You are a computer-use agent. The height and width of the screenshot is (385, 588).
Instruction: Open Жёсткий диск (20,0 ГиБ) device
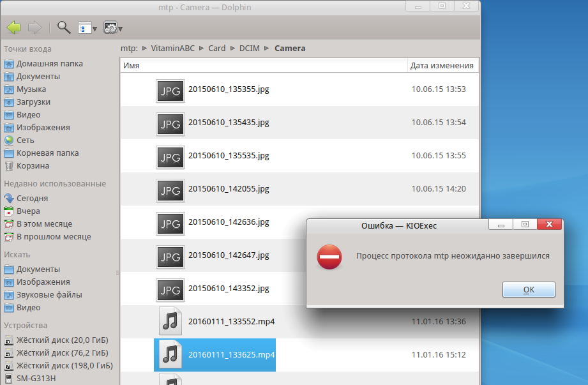tap(56, 340)
